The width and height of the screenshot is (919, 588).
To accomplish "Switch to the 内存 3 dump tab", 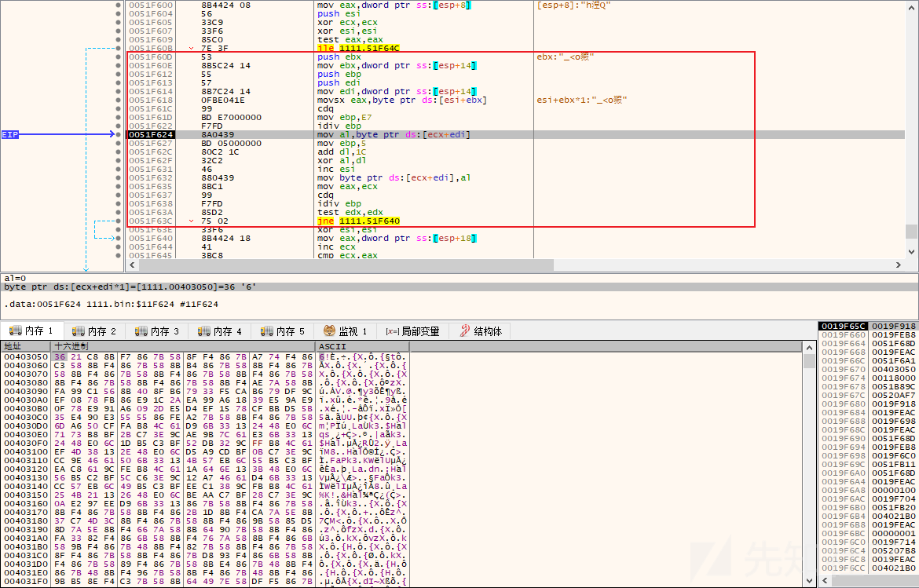I will point(156,331).
